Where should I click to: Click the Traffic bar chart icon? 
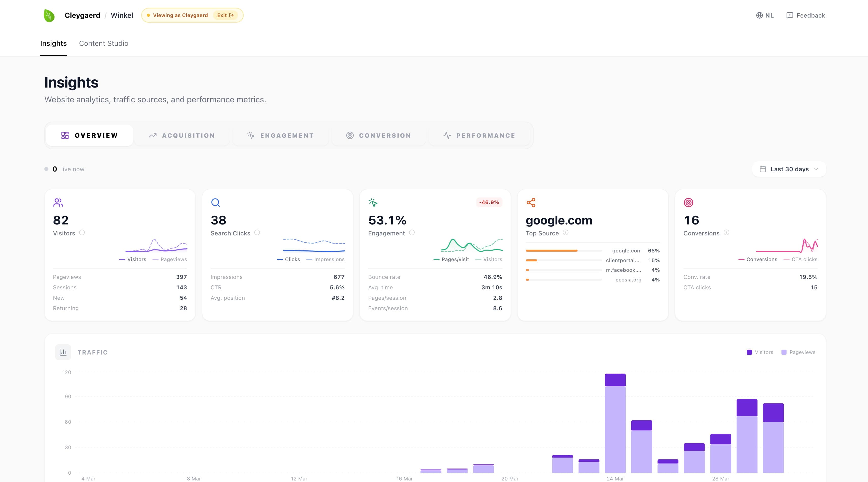point(63,352)
